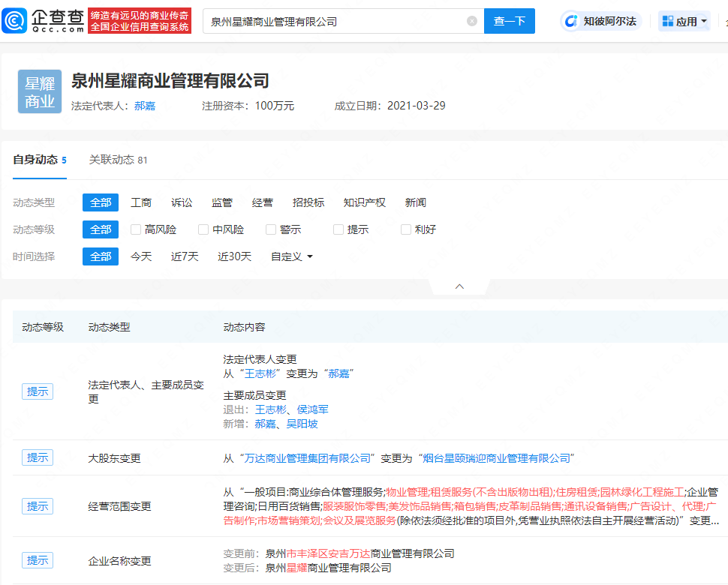The image size is (728, 585).
Task: Check the 警示 checkbox
Action: (x=271, y=229)
